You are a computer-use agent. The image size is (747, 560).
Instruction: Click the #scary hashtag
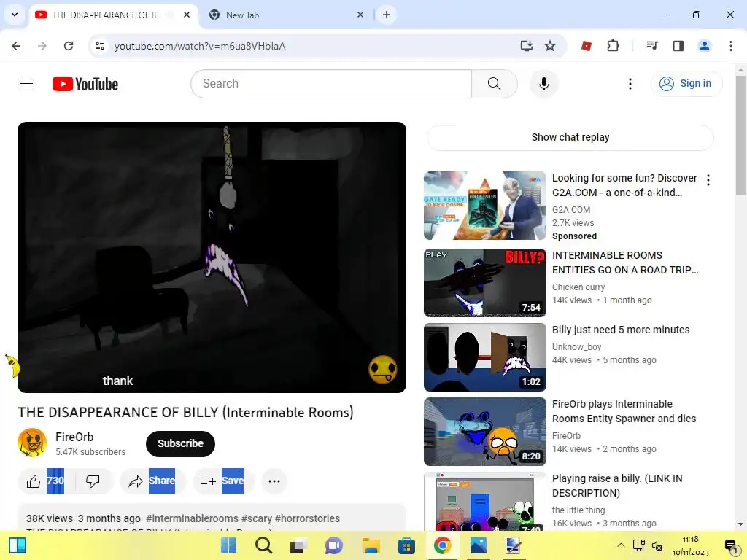tap(256, 518)
